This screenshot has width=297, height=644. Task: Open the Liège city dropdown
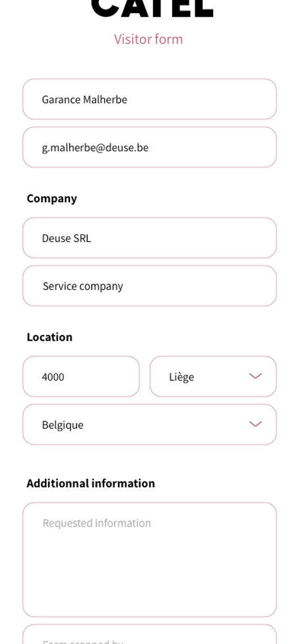[x=213, y=376]
